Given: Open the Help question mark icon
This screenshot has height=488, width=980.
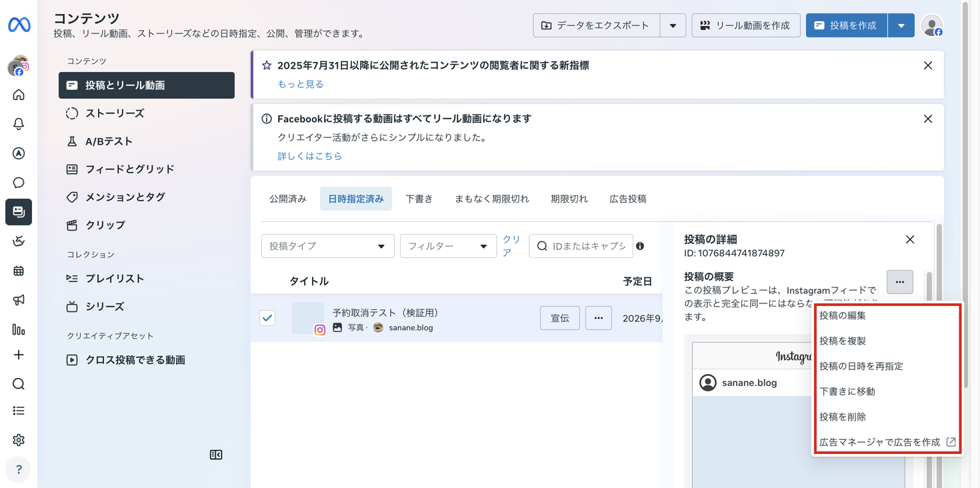Looking at the screenshot, I should click(19, 469).
